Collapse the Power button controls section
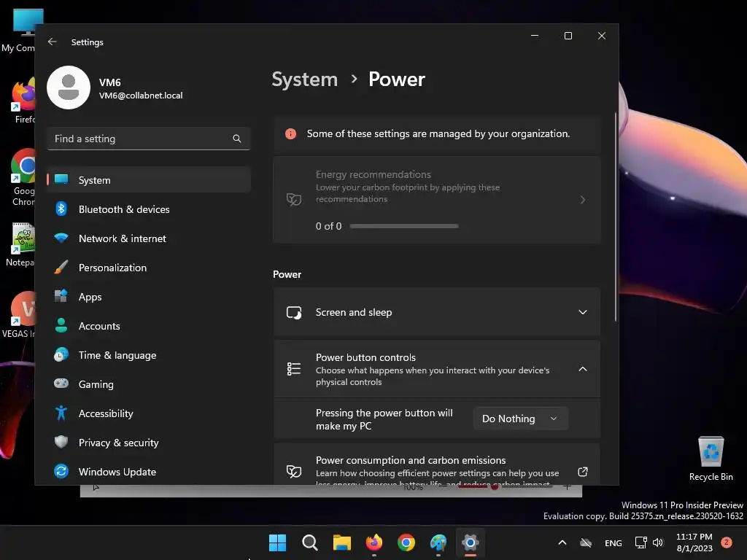747x560 pixels. [583, 369]
